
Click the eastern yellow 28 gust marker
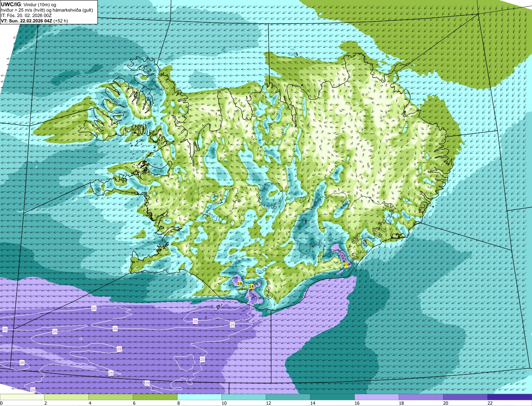point(251,286)
